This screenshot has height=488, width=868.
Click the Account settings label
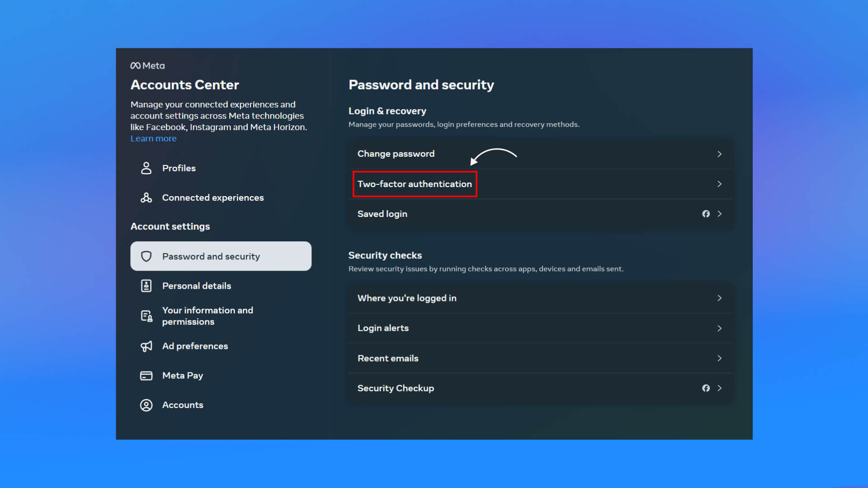170,226
